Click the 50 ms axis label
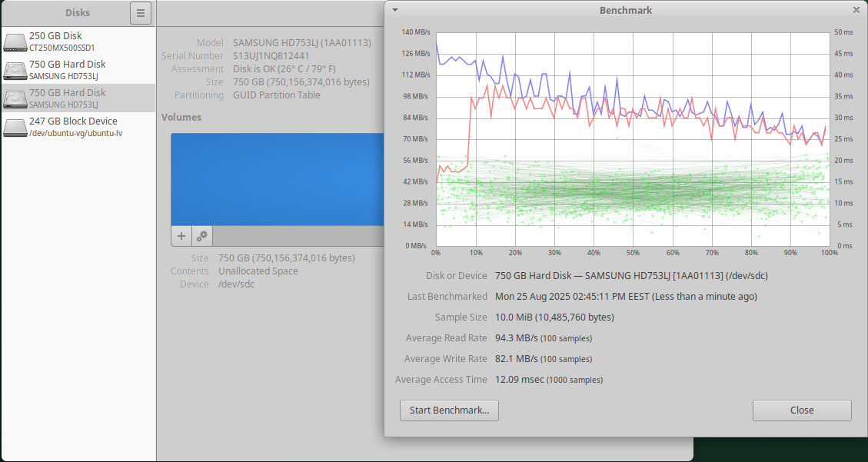 843,32
